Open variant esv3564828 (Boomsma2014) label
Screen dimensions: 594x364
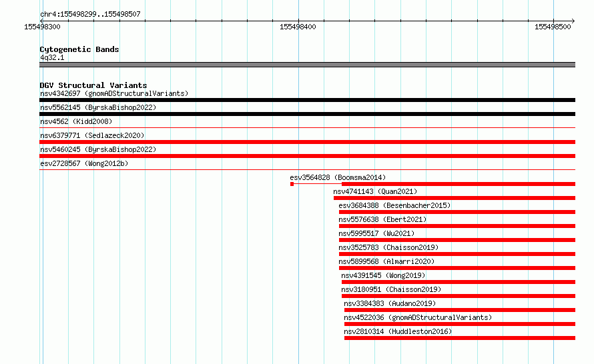(338, 177)
